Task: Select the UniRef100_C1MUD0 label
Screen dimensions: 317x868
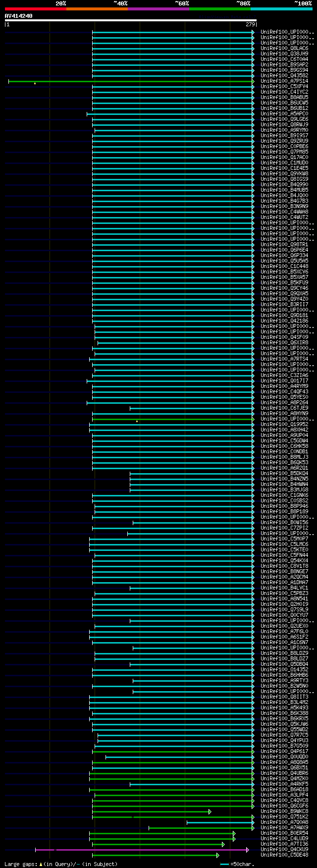Action: 284,163
